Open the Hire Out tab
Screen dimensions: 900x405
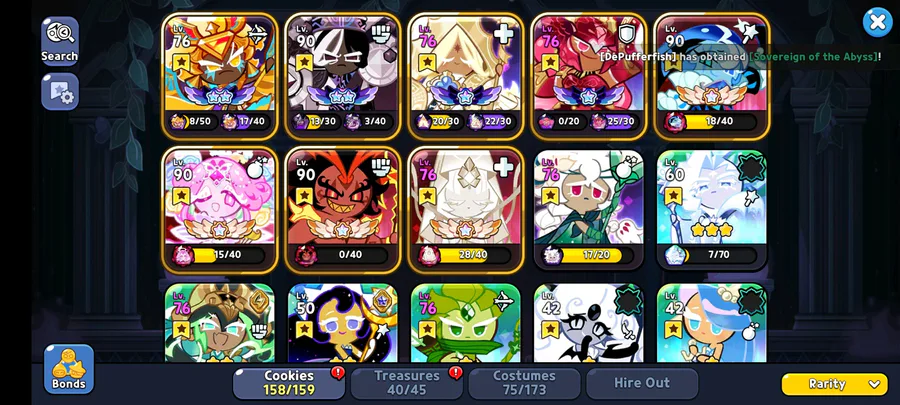pyautogui.click(x=642, y=383)
